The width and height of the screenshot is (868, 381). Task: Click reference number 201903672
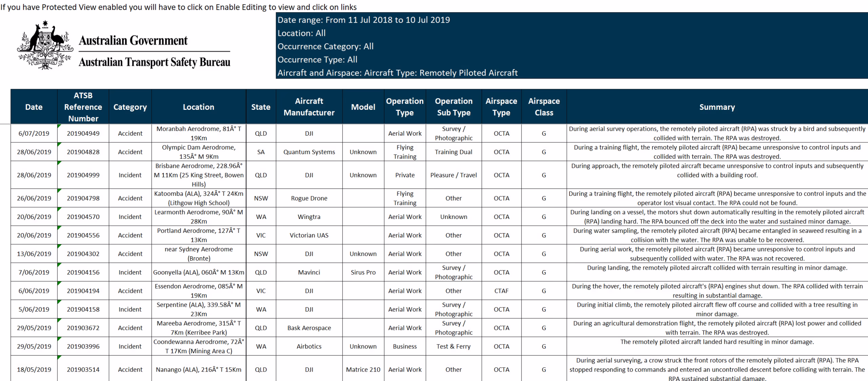83,328
